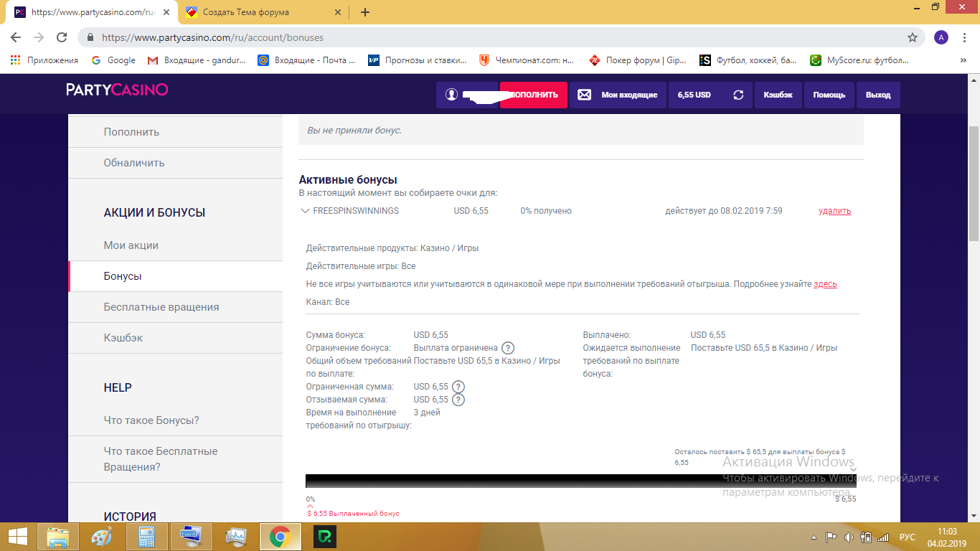Open green P app in taskbar
The height and width of the screenshot is (551, 980).
coord(324,537)
